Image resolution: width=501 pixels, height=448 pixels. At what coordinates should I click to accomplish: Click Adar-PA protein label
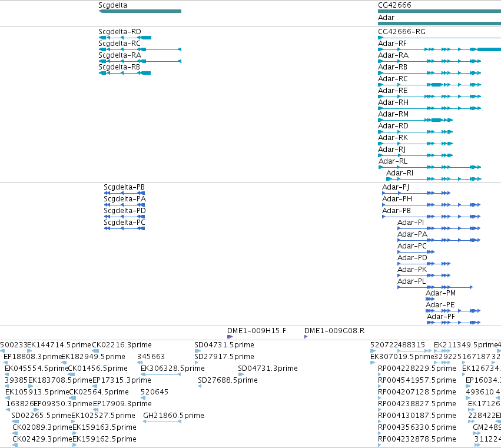(x=412, y=234)
